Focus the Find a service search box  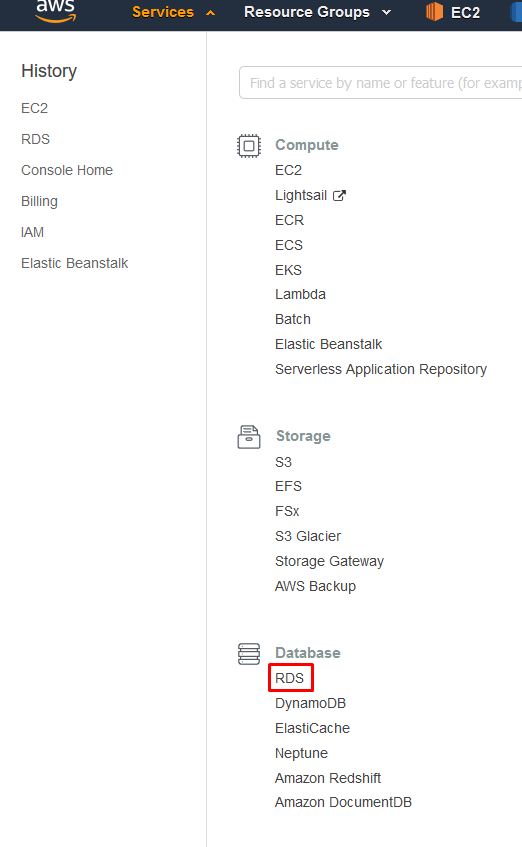coord(380,83)
